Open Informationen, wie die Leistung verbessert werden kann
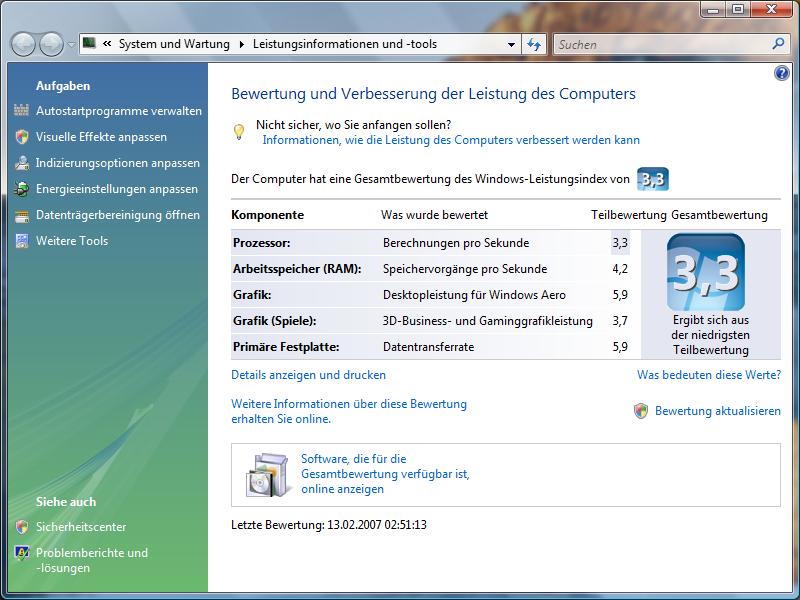The height and width of the screenshot is (600, 800). pos(451,140)
